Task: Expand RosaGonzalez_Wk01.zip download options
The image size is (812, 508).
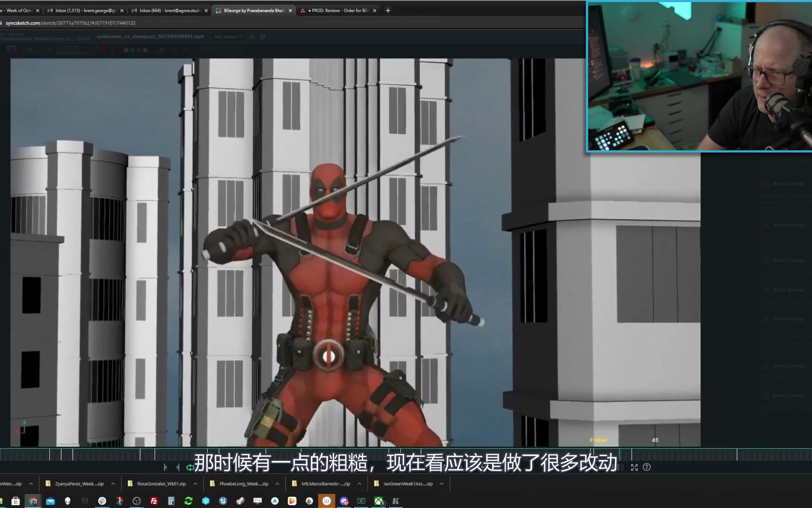Action: [195, 484]
